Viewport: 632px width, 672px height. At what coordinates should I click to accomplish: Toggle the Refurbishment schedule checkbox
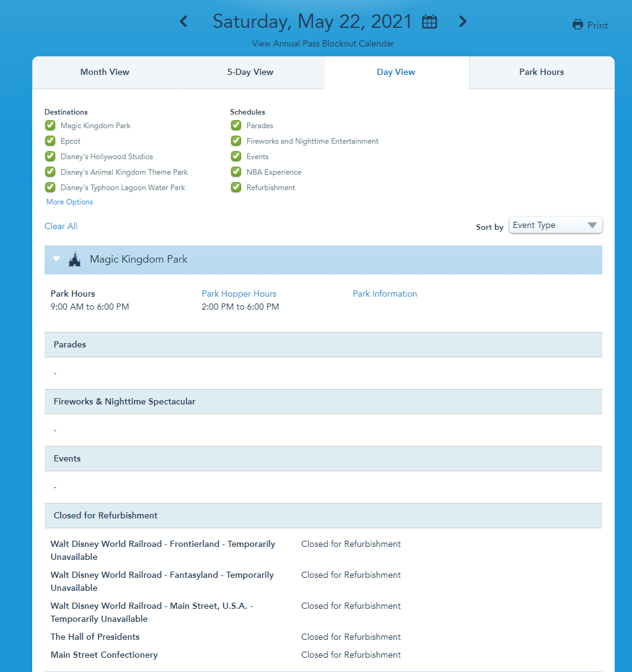pos(236,188)
